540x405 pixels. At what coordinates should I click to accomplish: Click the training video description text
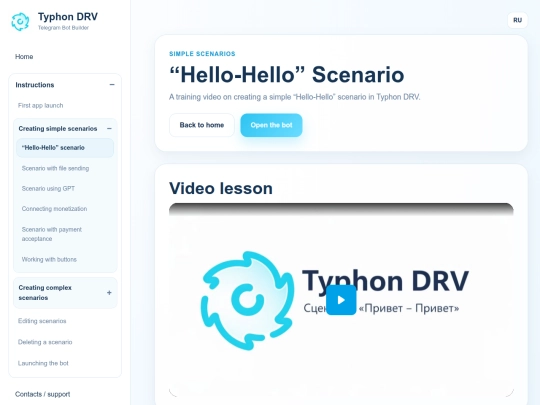click(x=294, y=97)
